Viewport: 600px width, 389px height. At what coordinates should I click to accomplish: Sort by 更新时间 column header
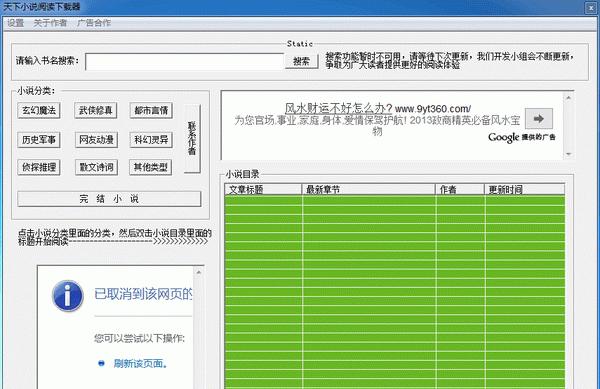click(x=525, y=189)
